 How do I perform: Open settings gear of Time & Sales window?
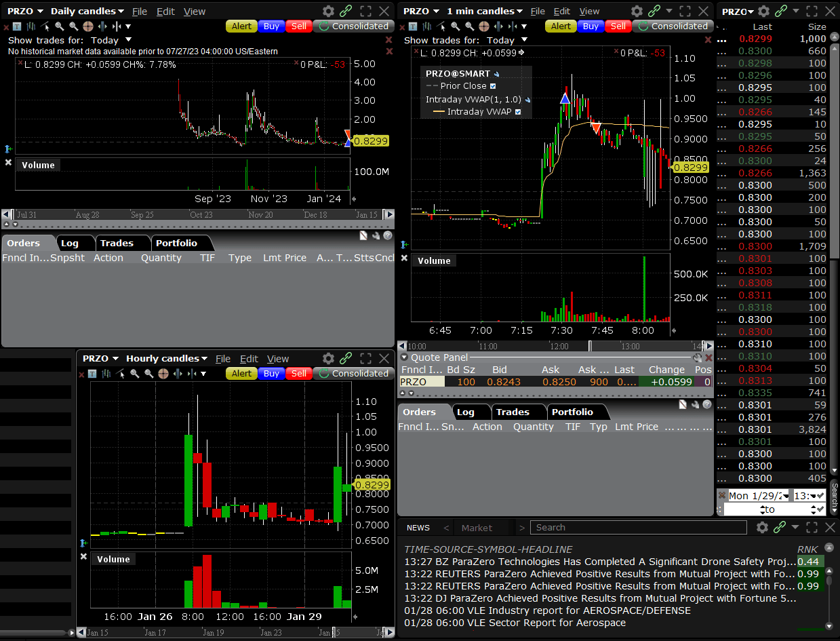tap(763, 11)
